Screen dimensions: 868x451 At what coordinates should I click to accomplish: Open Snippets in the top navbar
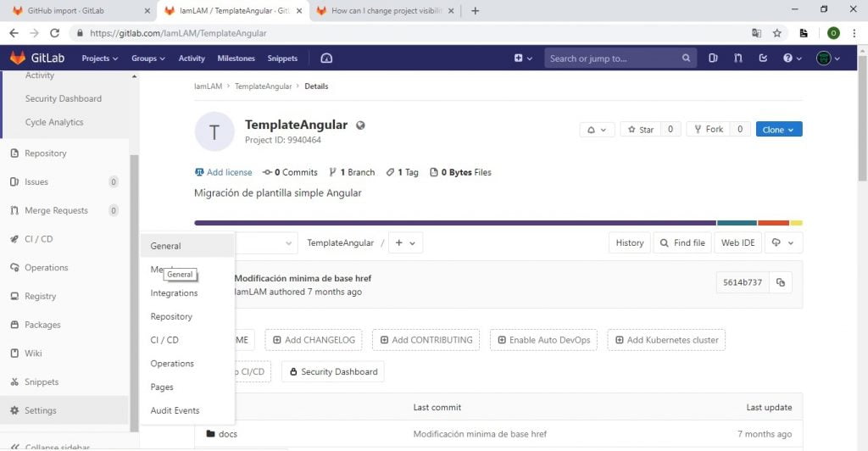(282, 58)
